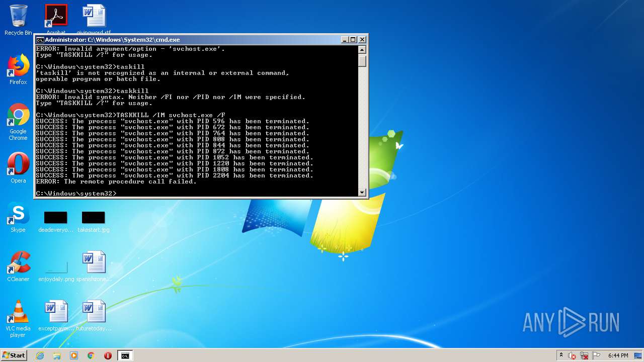This screenshot has width=644, height=362.
Task: Select the VLC media player shortcut
Action: click(18, 319)
